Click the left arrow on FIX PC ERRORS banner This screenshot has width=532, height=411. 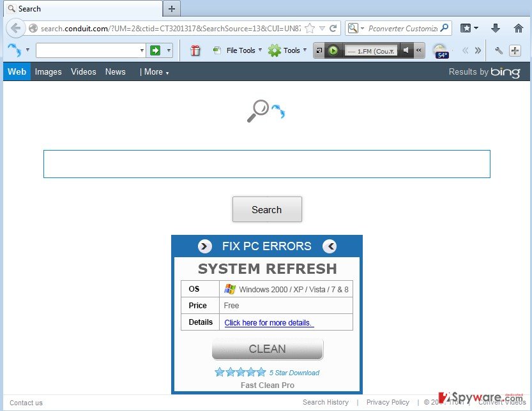coord(330,246)
